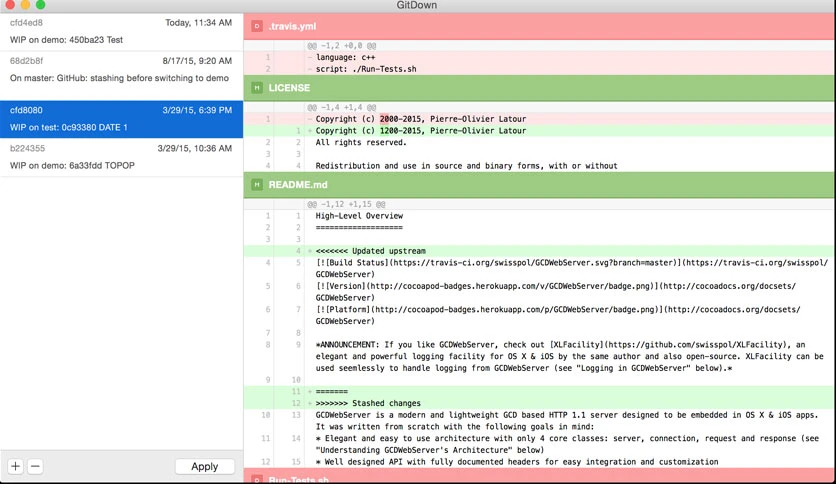The width and height of the screenshot is (836, 484).
Task: Click the modified icon beside LICENSE
Action: pos(257,88)
